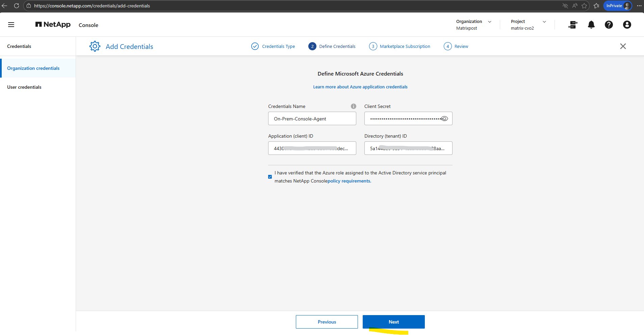Screen dimensions: 644x335
Task: Select Organization credentials in sidebar
Action: coord(33,68)
